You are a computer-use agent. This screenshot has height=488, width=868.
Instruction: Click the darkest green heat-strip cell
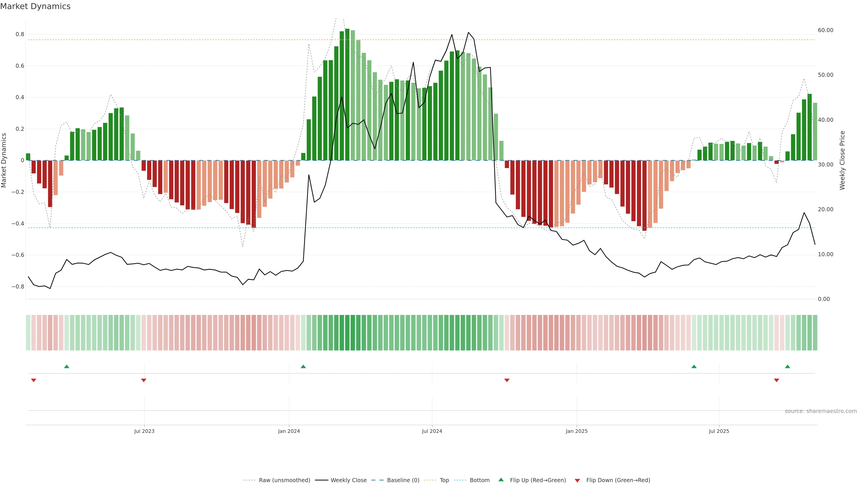pos(347,333)
